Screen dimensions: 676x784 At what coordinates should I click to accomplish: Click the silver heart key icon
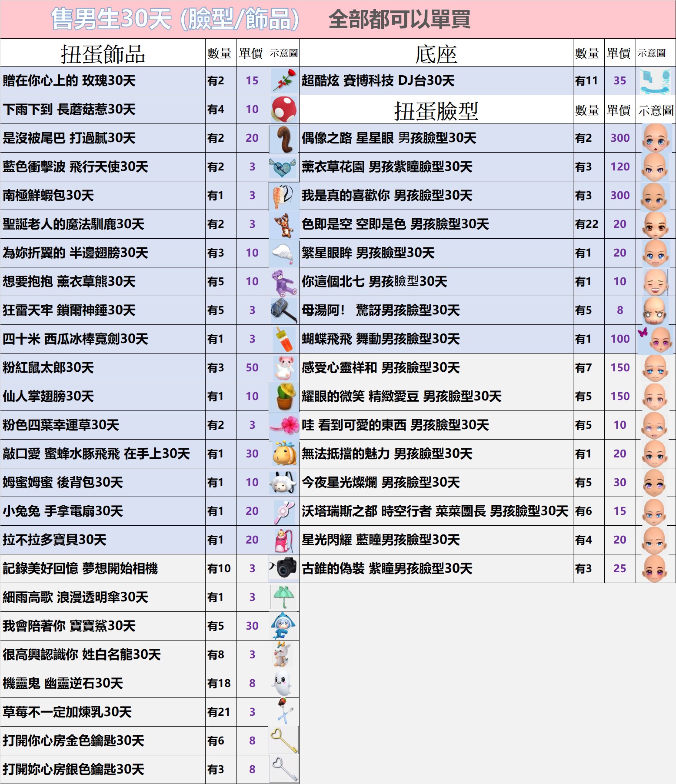tap(283, 769)
